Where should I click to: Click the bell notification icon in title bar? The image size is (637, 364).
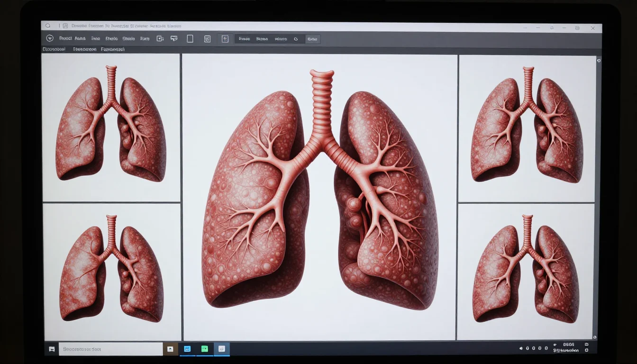(x=552, y=28)
